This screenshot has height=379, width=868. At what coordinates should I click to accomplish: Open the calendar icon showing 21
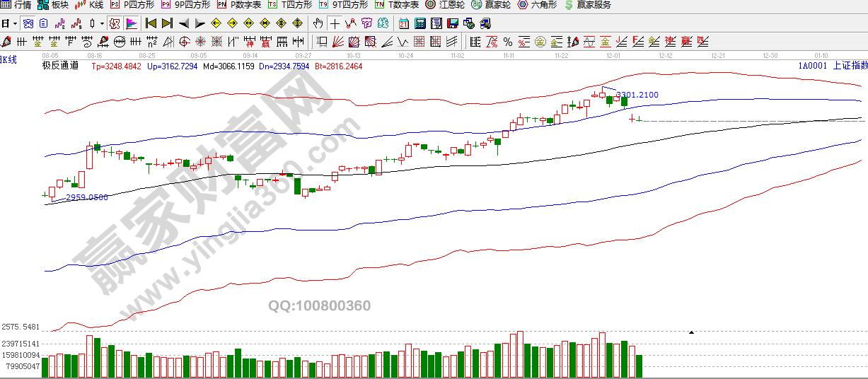tap(403, 23)
